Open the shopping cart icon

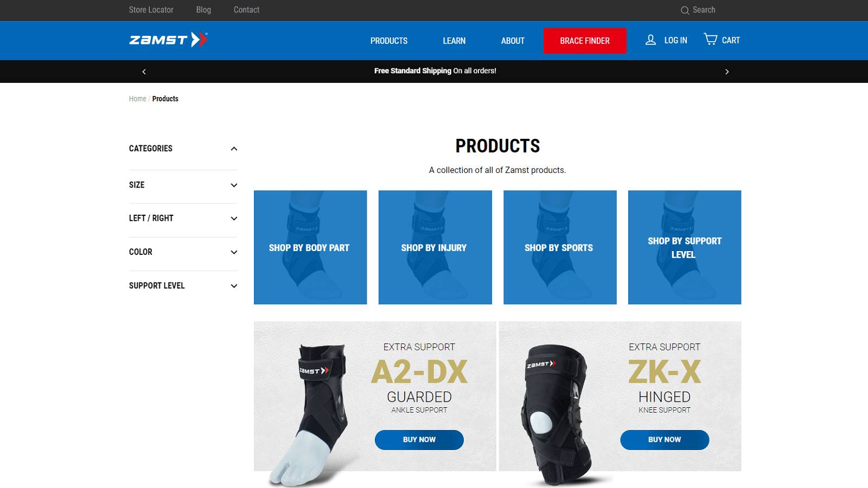coord(710,39)
